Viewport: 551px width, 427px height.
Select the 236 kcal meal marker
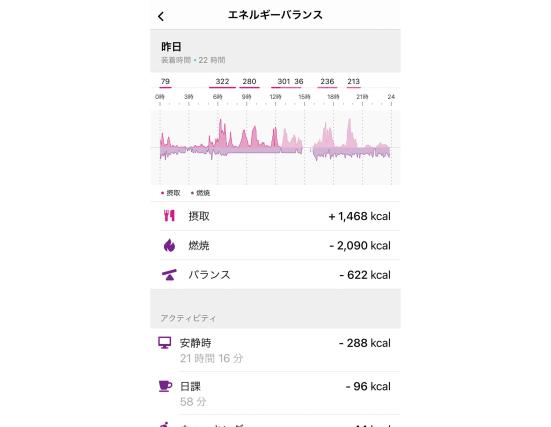pos(327,82)
